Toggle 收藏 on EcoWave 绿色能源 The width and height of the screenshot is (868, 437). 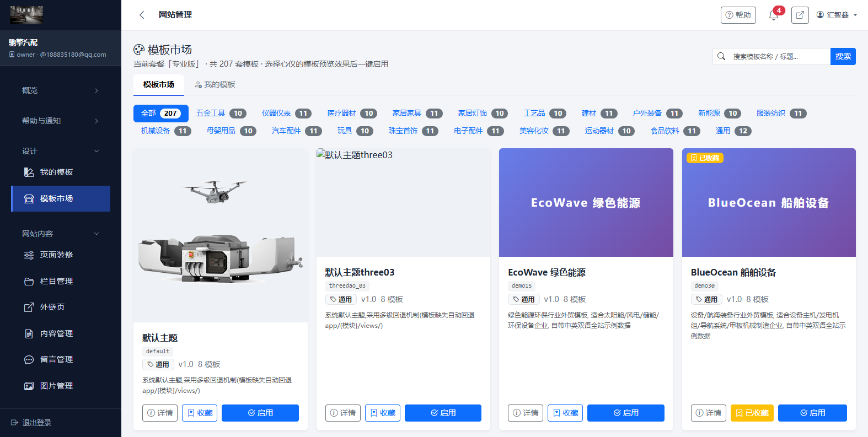[565, 413]
